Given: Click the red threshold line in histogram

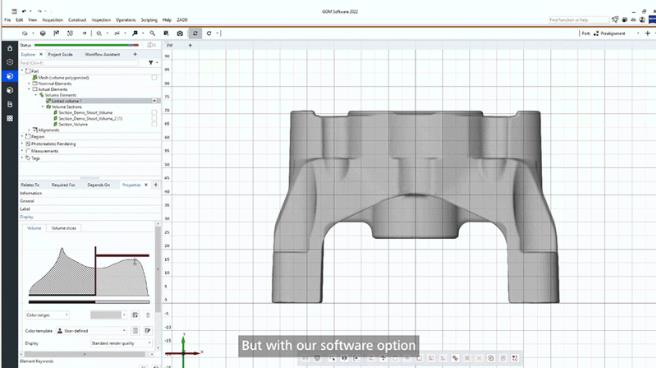Looking at the screenshot, I should [122, 255].
